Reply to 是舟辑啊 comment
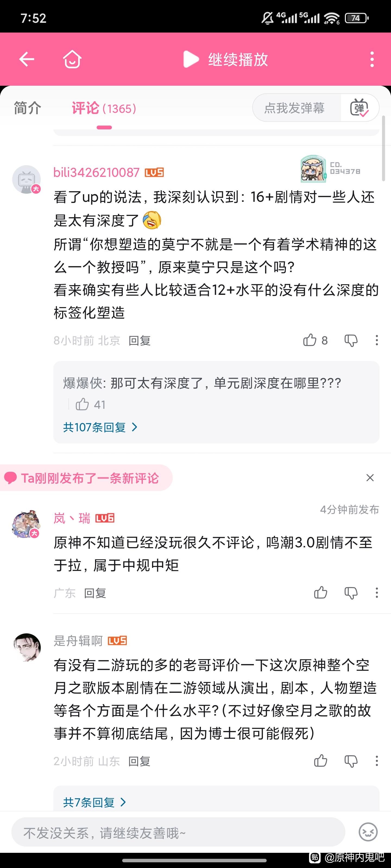 pos(139,761)
